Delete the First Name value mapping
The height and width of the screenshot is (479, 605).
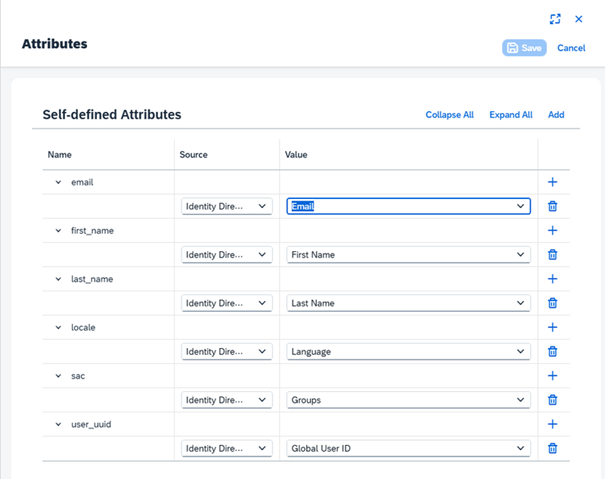click(552, 255)
